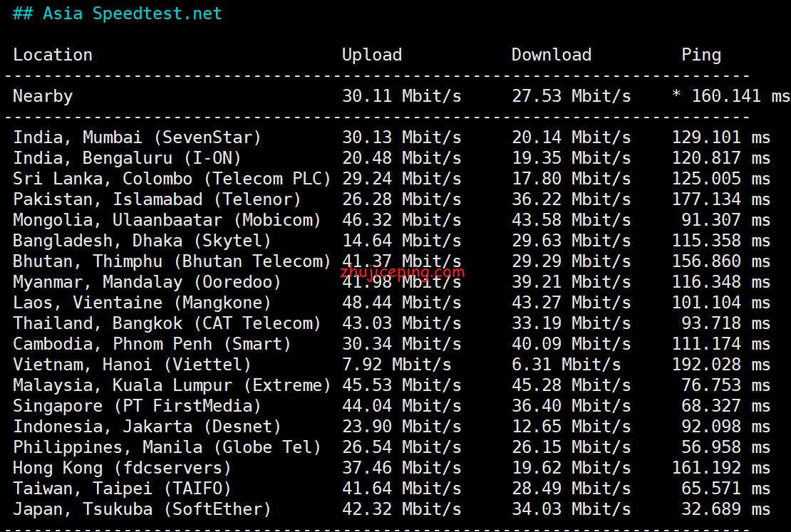Click the Vietnam, Hanoi (Viettel) entry
Viewport: 791px width, 532px height.
132,365
